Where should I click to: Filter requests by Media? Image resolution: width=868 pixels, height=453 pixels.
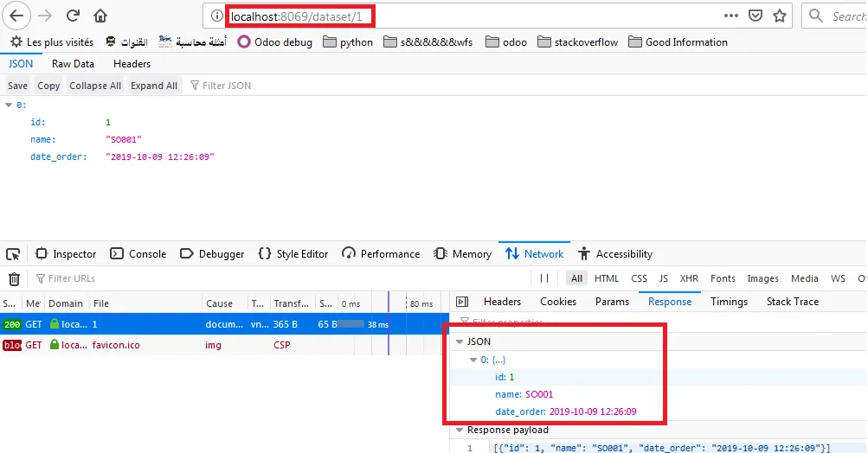pyautogui.click(x=804, y=278)
